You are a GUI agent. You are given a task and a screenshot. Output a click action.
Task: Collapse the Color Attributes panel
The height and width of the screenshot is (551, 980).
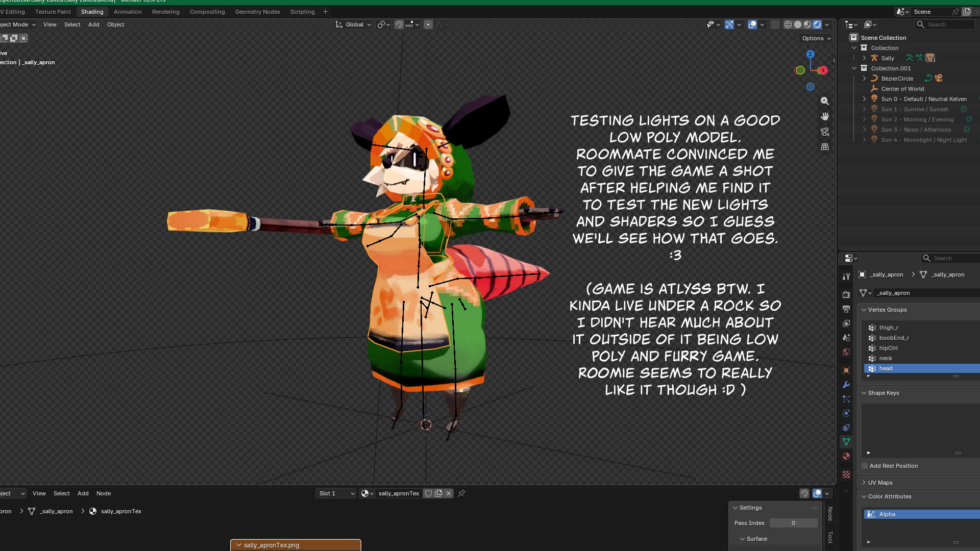tap(864, 496)
